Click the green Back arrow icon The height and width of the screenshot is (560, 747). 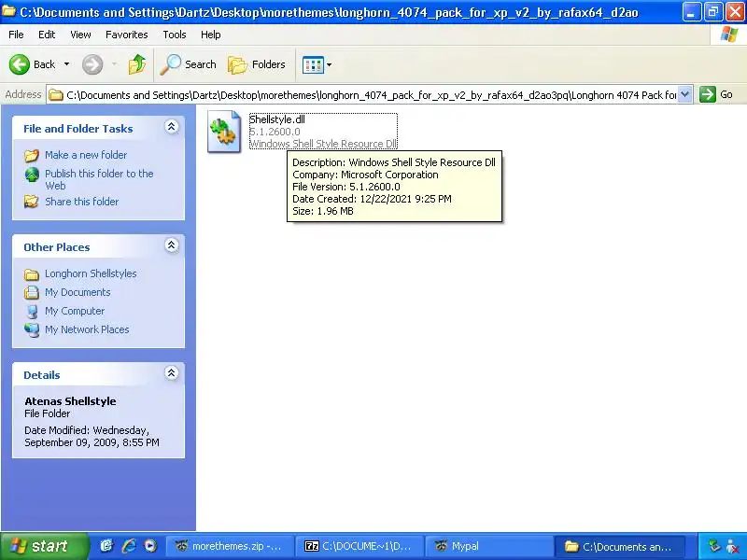pyautogui.click(x=20, y=64)
